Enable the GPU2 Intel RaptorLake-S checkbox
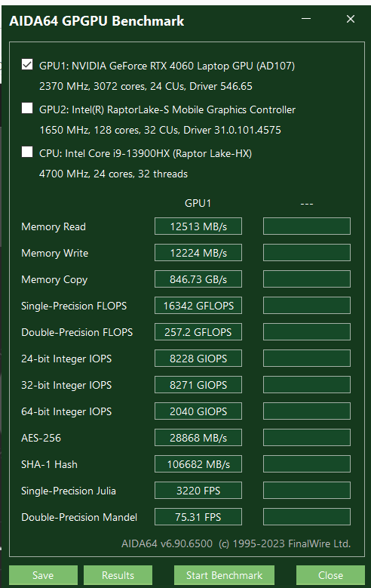The image size is (371, 588). 27,109
